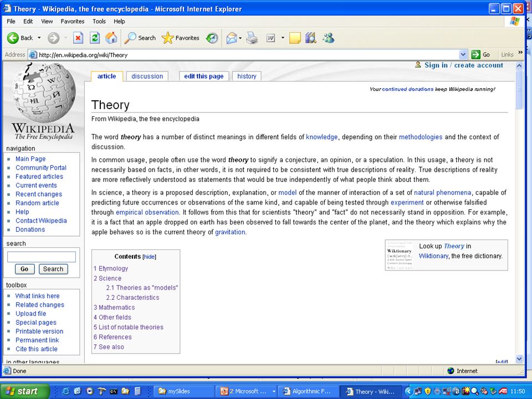Image resolution: width=532 pixels, height=399 pixels.
Task: Expand hidden tray icons arrow
Action: tap(408, 391)
